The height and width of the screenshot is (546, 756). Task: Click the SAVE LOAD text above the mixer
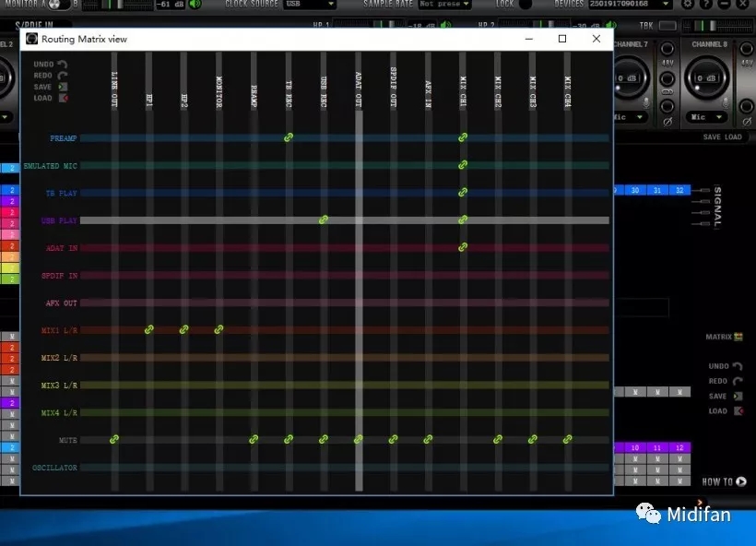(x=722, y=137)
